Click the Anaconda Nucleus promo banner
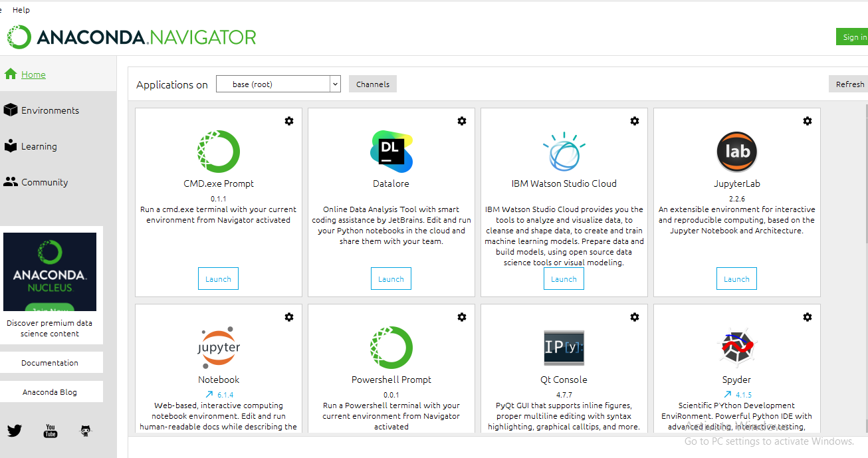This screenshot has width=868, height=458. pyautogui.click(x=50, y=272)
